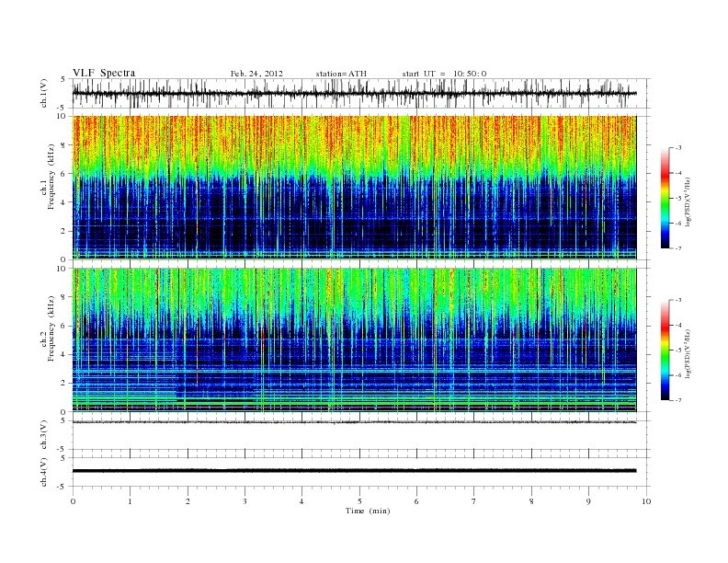The height and width of the screenshot is (563, 728).
Task: Click tick label "0" on the Time axis
Action: pos(73,501)
